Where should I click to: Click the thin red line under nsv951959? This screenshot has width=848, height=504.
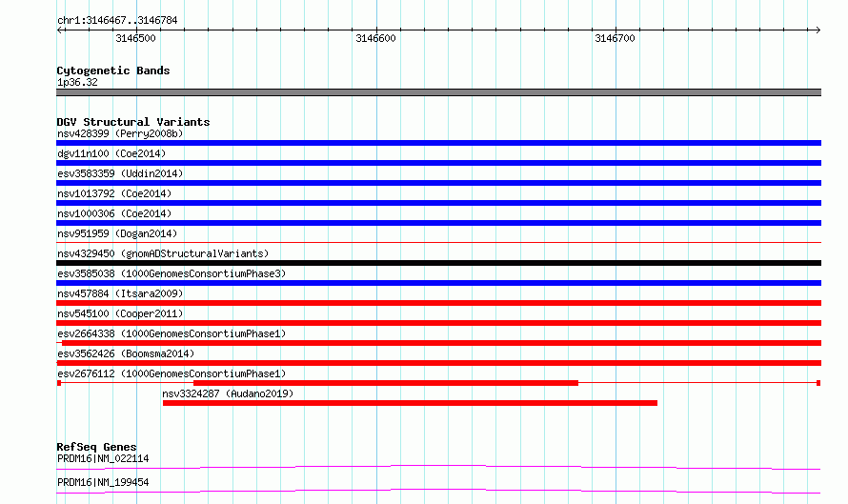438,243
